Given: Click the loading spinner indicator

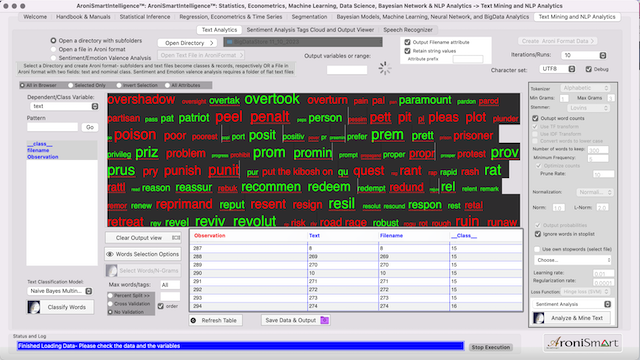Looking at the screenshot, I should point(384,68).
